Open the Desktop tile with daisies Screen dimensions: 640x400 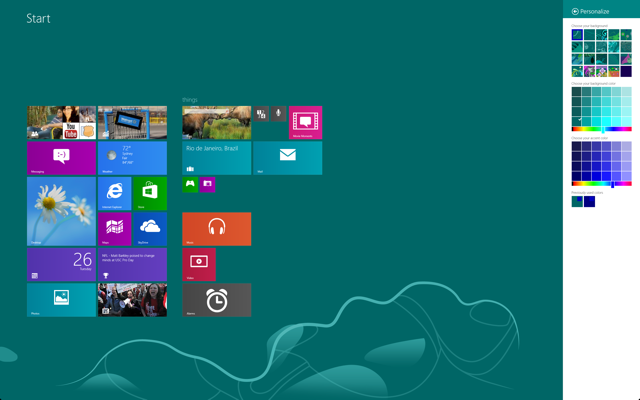point(61,211)
